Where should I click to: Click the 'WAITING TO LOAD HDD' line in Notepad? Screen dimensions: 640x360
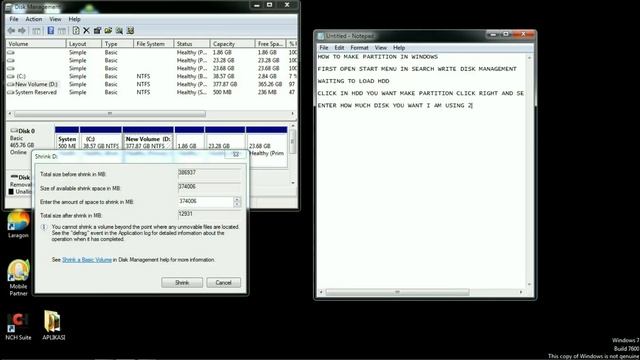click(353, 81)
